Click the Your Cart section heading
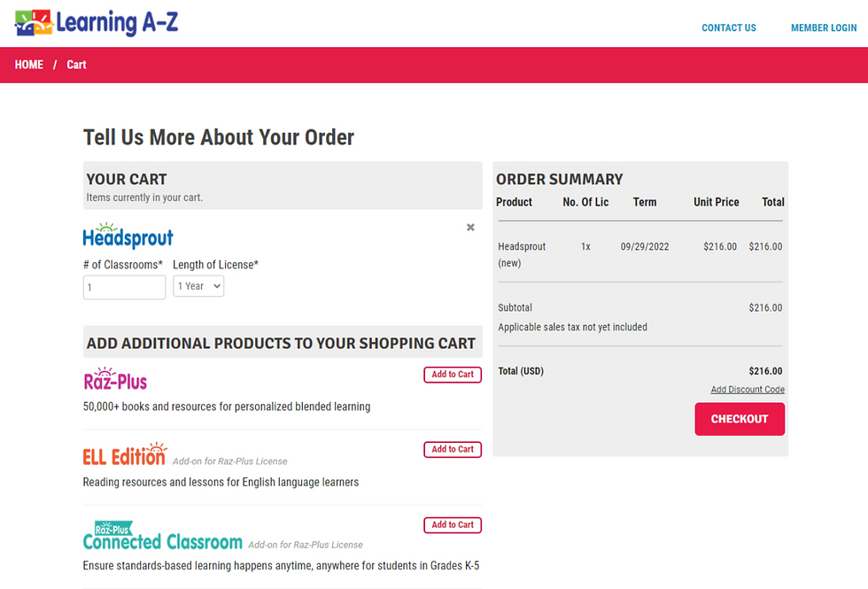Image resolution: width=868 pixels, height=589 pixels. (127, 179)
